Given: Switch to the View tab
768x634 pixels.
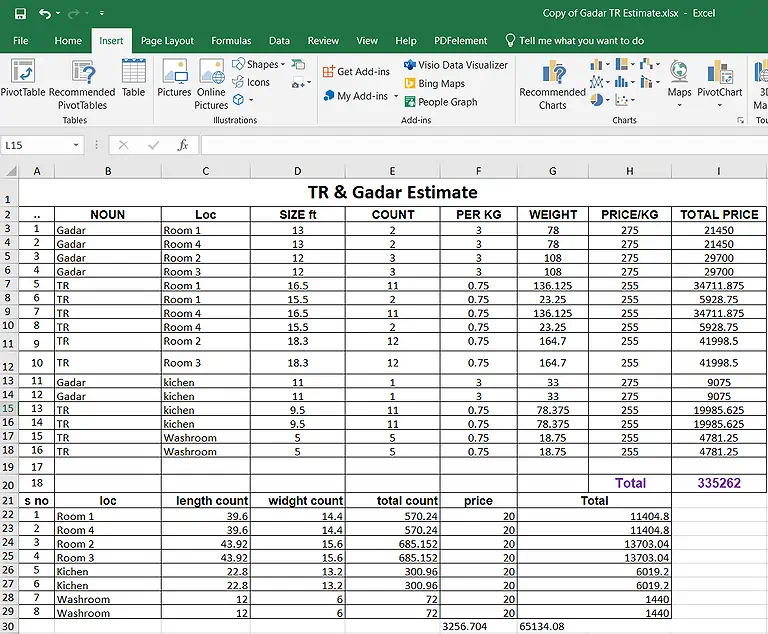Looking at the screenshot, I should (367, 41).
